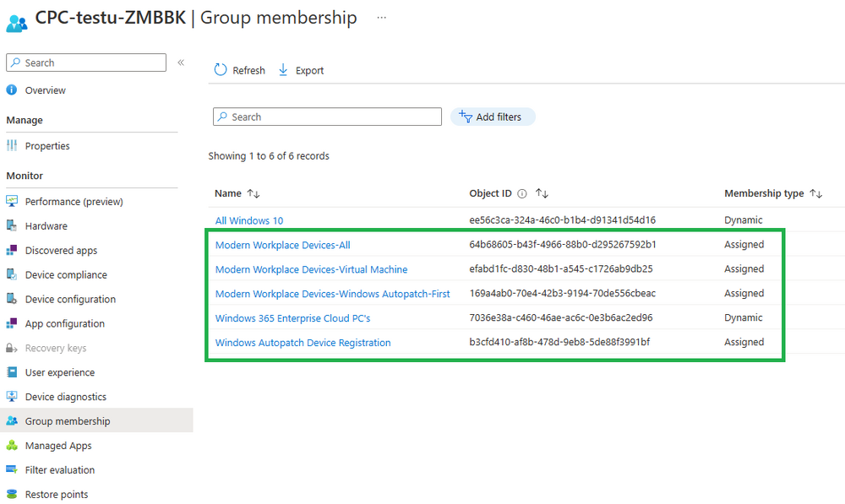
Task: Click the Object ID info icon
Action: coord(521,194)
